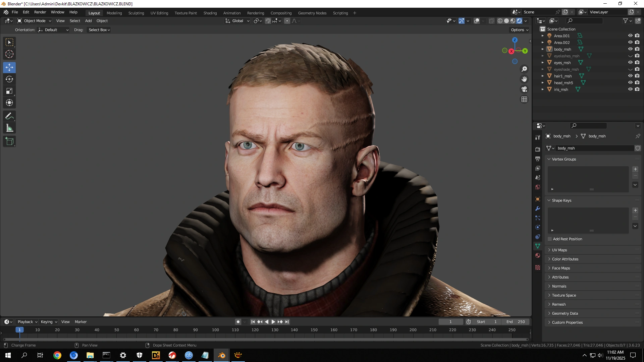Open the Render menu
This screenshot has width=644, height=362.
pos(40,12)
